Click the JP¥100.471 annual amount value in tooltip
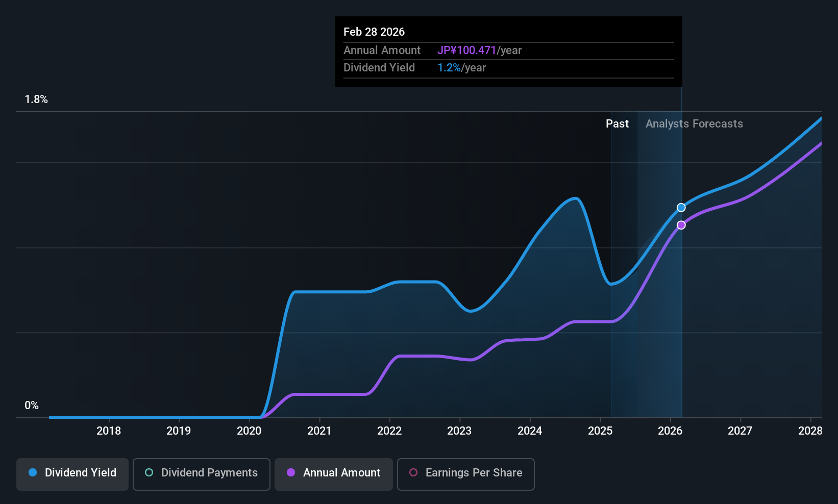 [x=466, y=51]
